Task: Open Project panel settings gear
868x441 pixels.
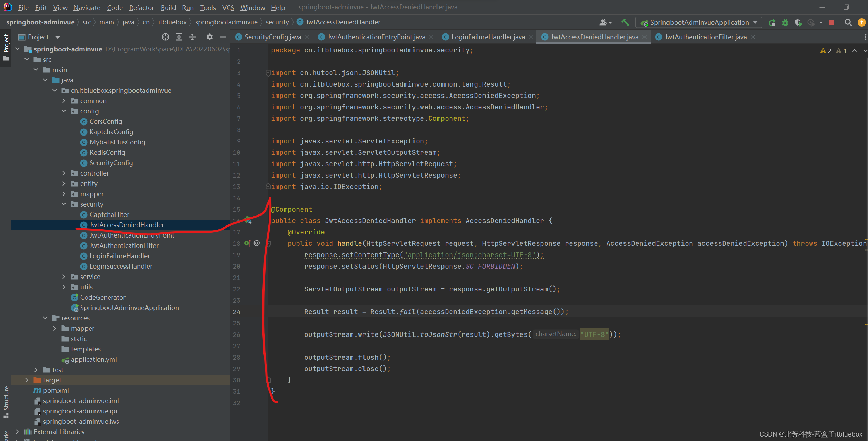Action: (209, 37)
